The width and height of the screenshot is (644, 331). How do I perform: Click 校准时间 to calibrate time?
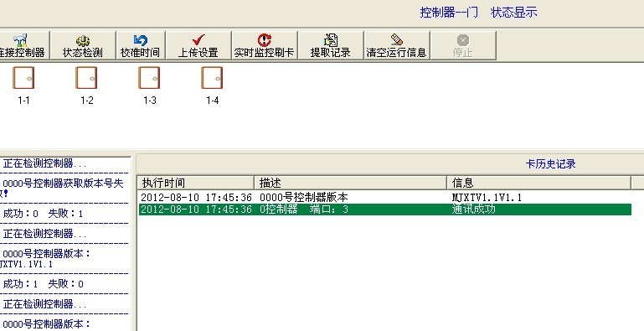(141, 45)
